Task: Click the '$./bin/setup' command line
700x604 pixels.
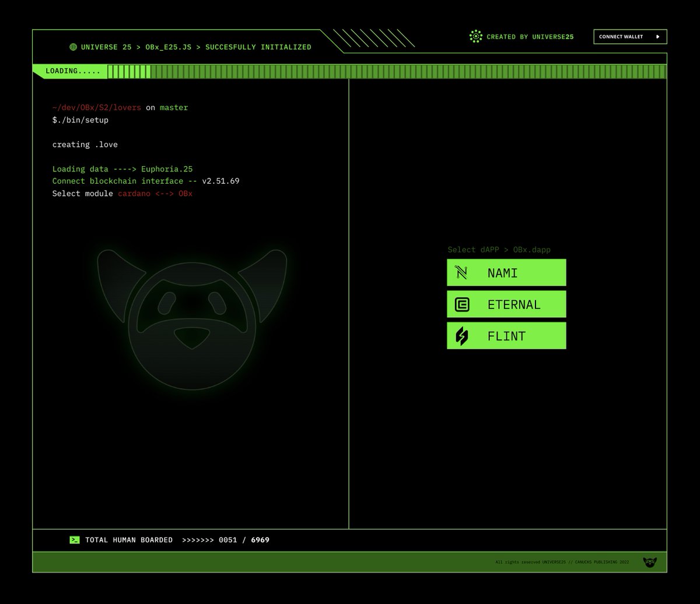Action: (80, 120)
